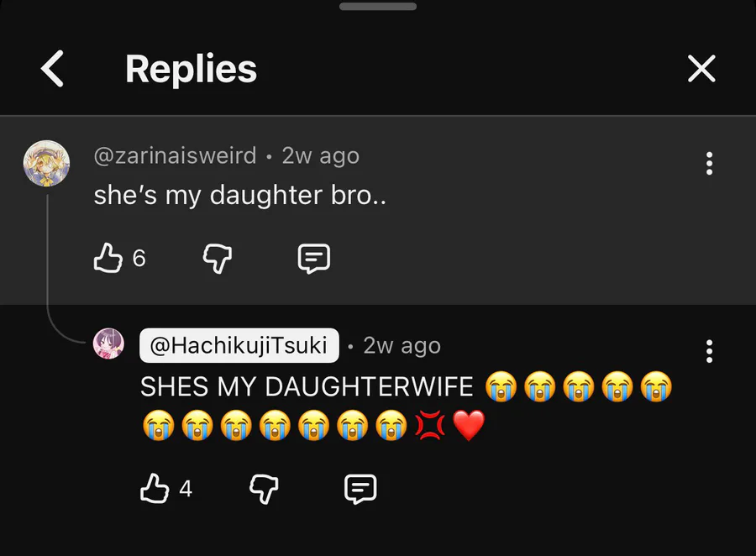Open the @zarinaisweird username link
This screenshot has width=756, height=556.
tap(175, 156)
